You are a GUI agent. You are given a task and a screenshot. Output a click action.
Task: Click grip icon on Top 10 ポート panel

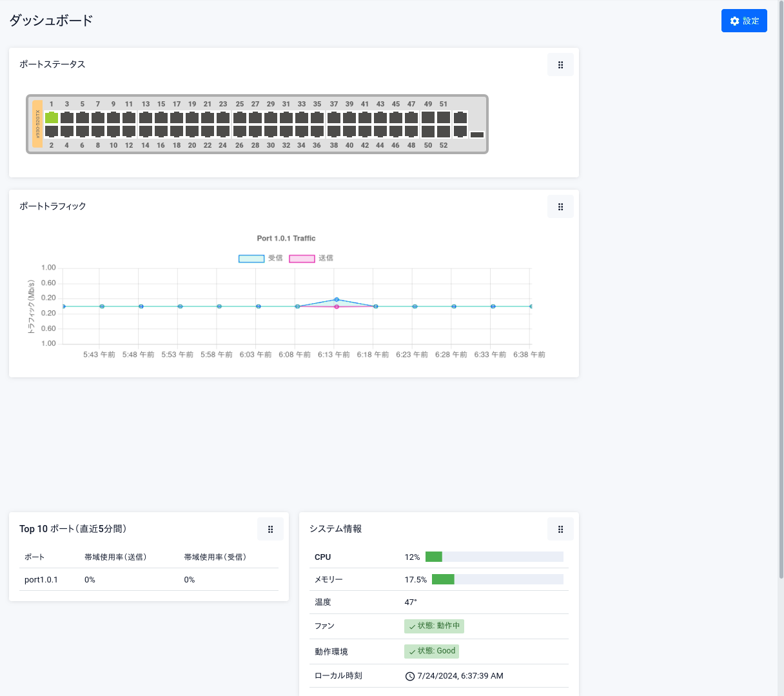click(x=270, y=529)
